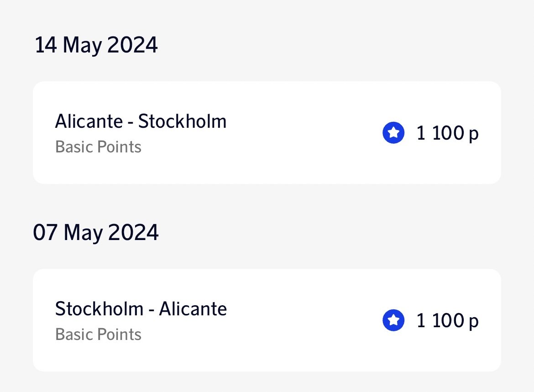Click the word Alicante in the 07 May card
This screenshot has height=392, width=534.
click(x=193, y=309)
